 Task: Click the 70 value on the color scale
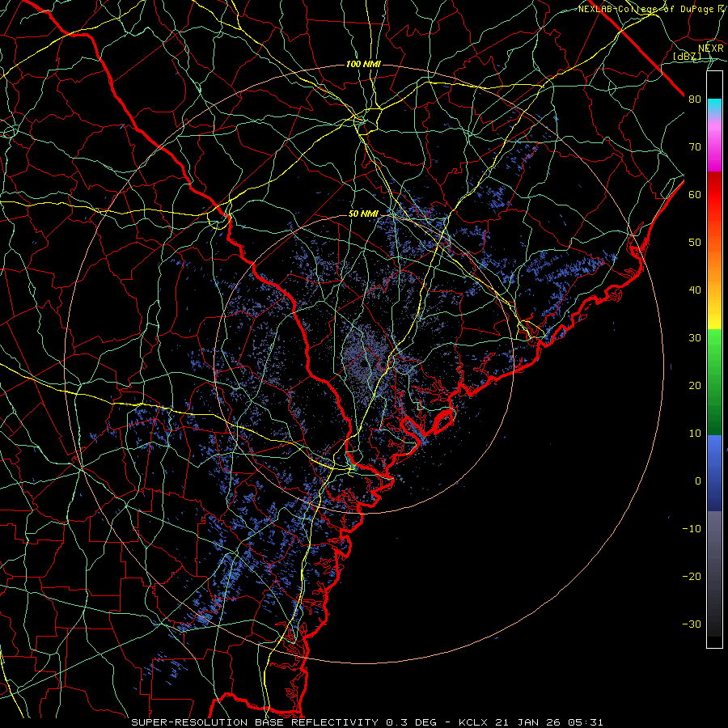[695, 147]
